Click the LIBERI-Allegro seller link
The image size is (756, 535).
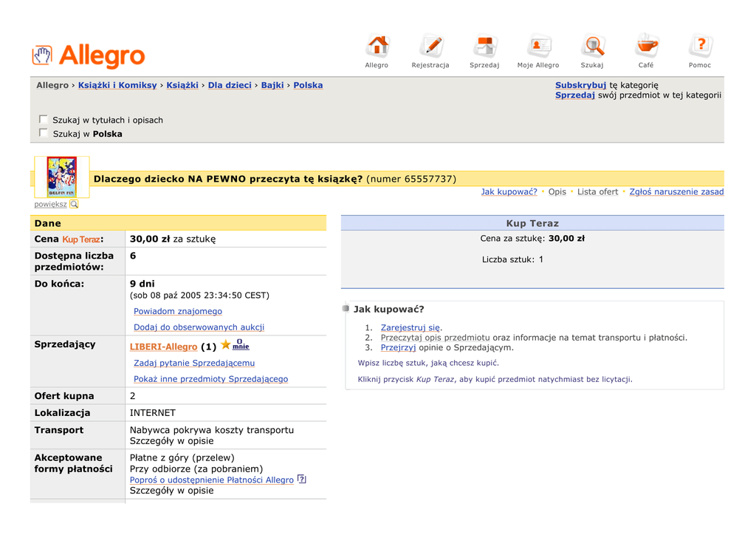pyautogui.click(x=163, y=347)
